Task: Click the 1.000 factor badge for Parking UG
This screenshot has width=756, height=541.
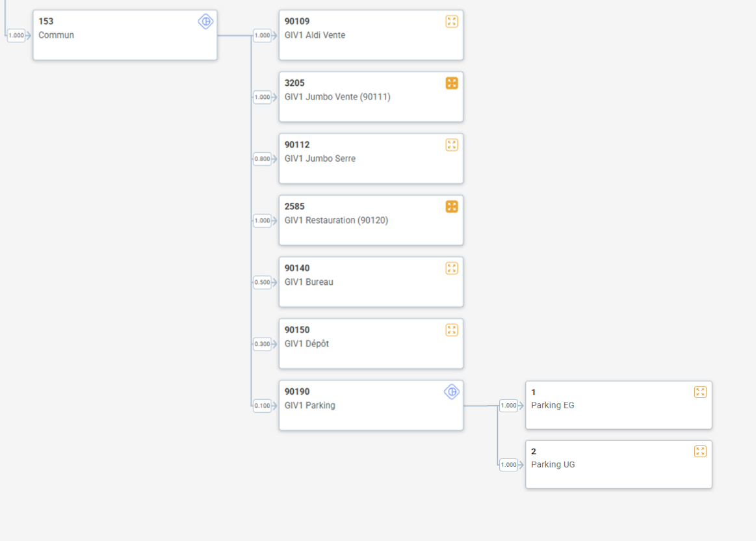Action: click(508, 465)
